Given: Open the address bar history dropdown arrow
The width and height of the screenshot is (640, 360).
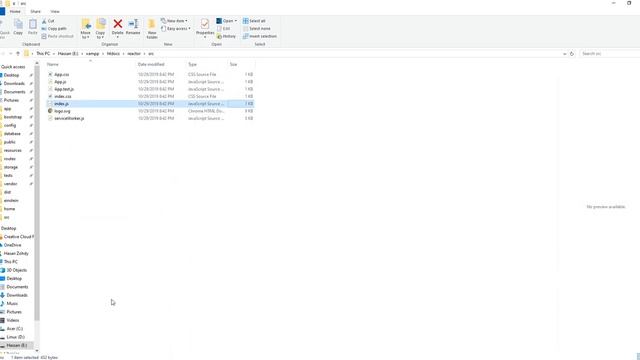Looking at the screenshot, I should point(564,53).
